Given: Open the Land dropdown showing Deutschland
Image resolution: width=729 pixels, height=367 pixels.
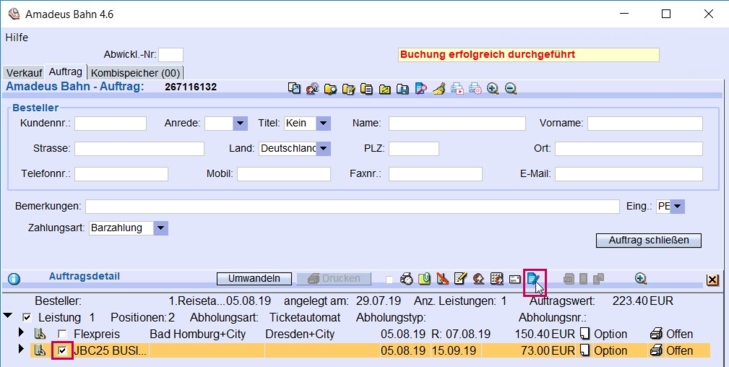Looking at the screenshot, I should (323, 148).
